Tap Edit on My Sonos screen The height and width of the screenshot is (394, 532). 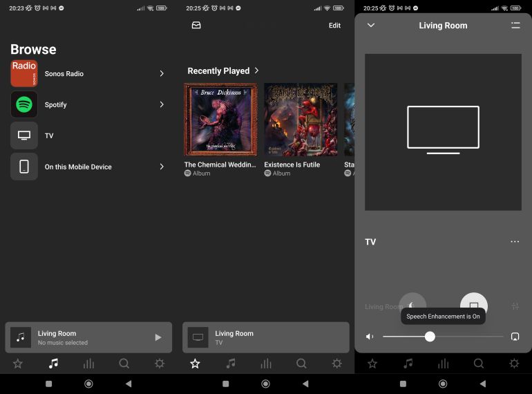pyautogui.click(x=334, y=26)
